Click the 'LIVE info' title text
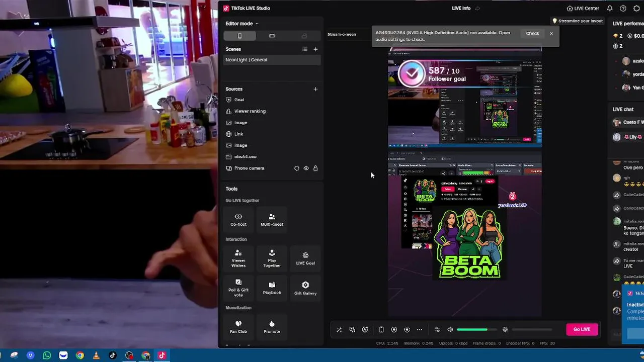 pyautogui.click(x=461, y=9)
